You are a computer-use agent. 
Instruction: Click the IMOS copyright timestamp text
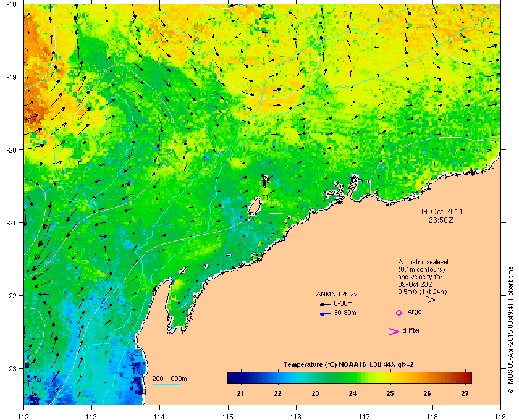510,331
